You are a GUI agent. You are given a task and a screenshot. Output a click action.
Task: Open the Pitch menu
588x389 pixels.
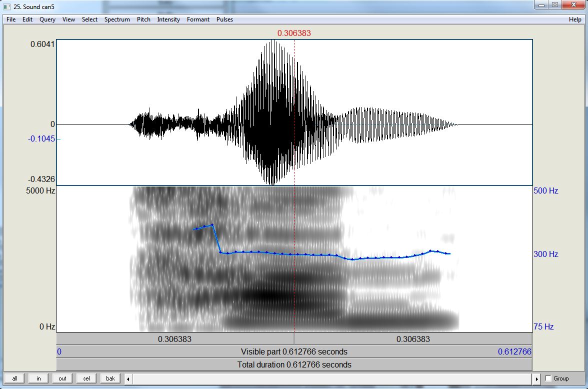[x=143, y=19]
